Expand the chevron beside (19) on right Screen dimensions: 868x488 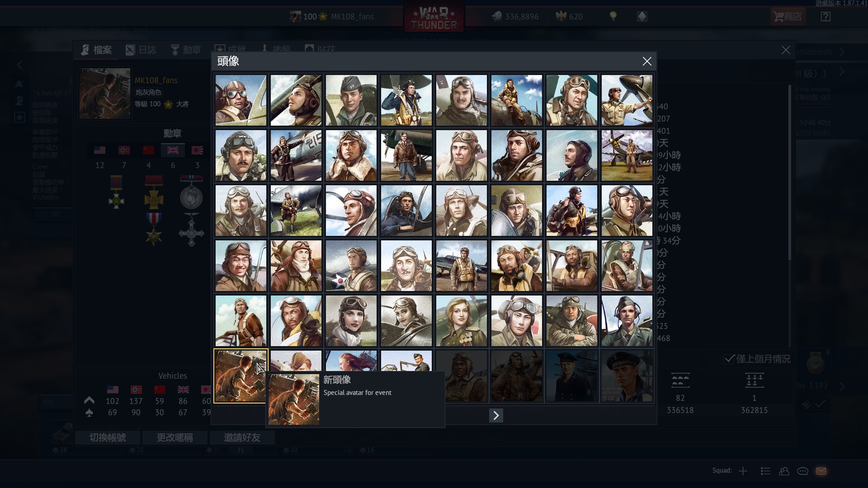click(x=842, y=386)
